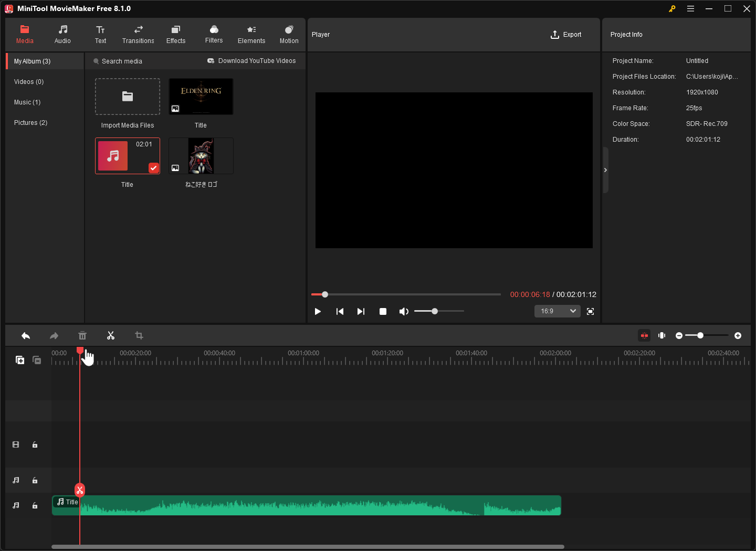Open the Elements tab
The height and width of the screenshot is (551, 756).
[x=251, y=35]
